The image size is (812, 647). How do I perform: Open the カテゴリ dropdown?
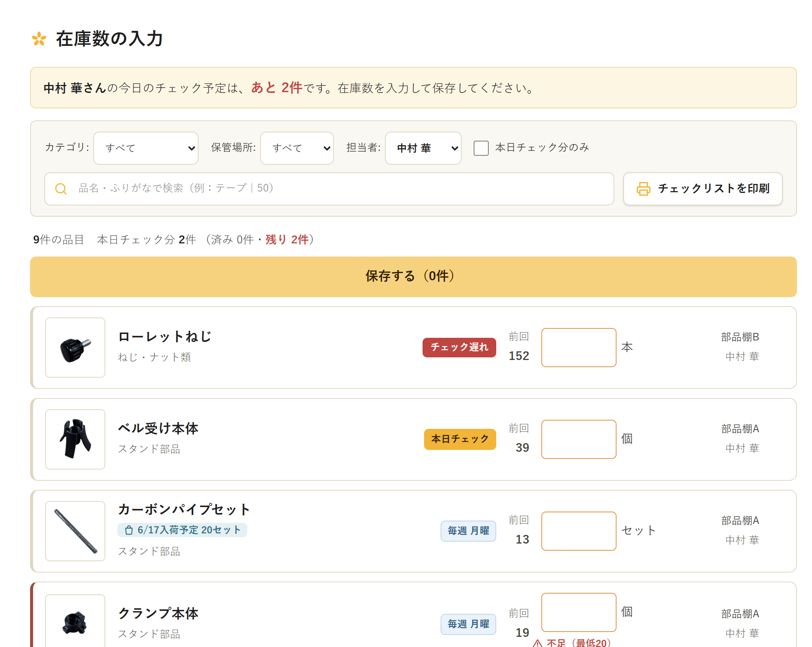pyautogui.click(x=146, y=148)
